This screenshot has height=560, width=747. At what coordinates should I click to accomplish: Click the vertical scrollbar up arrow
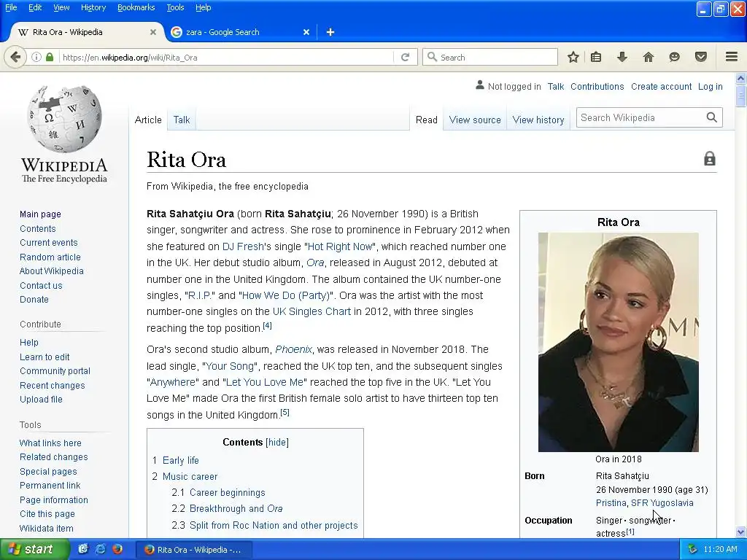point(740,78)
